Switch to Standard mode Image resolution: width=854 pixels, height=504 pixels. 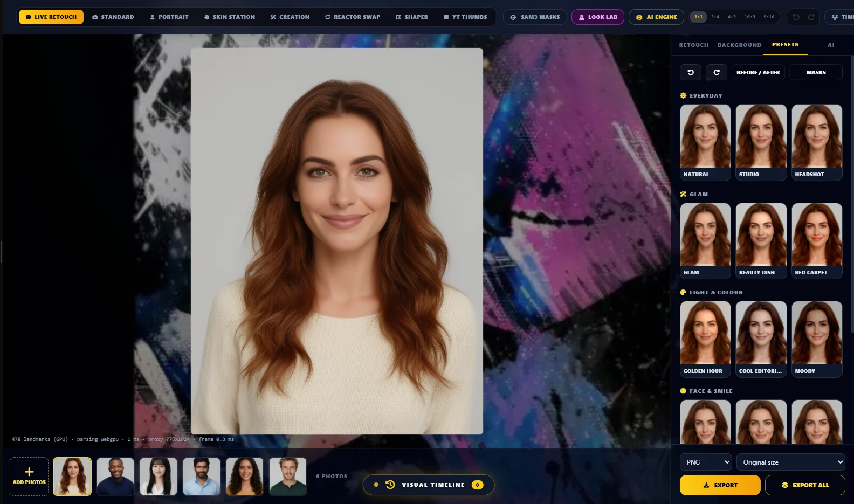[113, 17]
